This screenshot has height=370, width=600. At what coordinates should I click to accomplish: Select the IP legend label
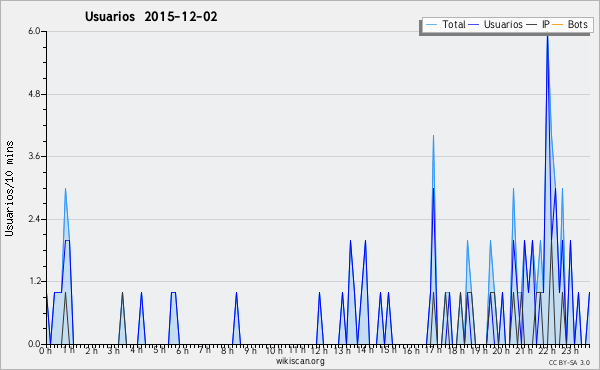pyautogui.click(x=546, y=24)
